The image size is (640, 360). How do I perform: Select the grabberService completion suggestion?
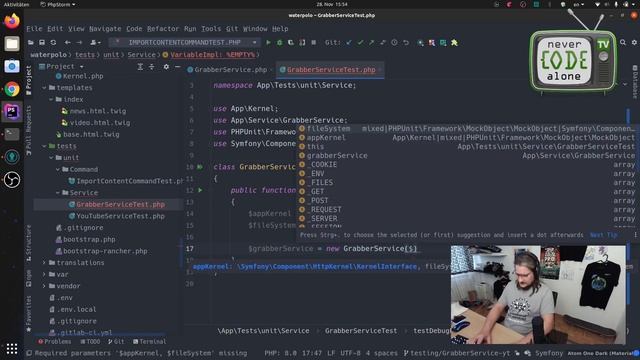coord(467,156)
